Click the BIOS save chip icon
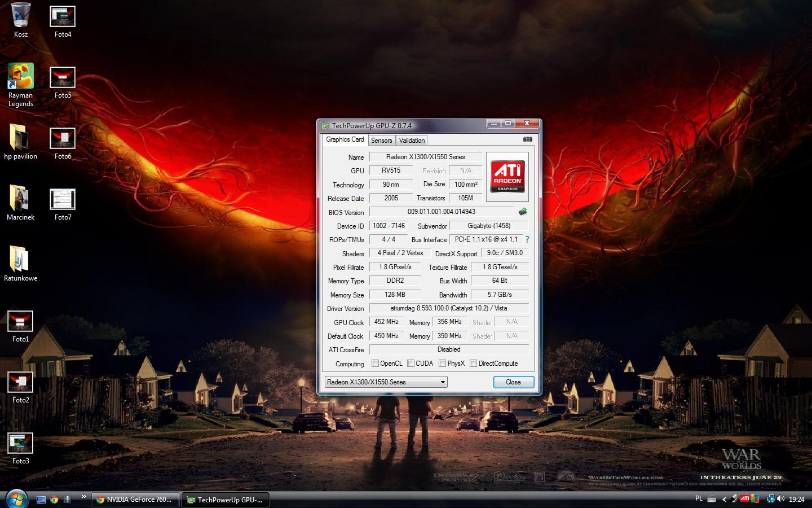Screen dimensions: 812x508 tap(523, 212)
